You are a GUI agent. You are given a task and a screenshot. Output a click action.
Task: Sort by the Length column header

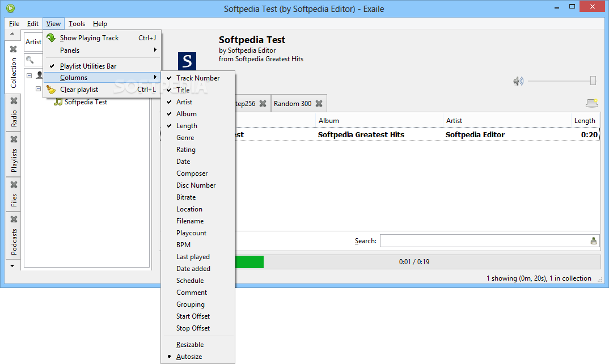[586, 121]
